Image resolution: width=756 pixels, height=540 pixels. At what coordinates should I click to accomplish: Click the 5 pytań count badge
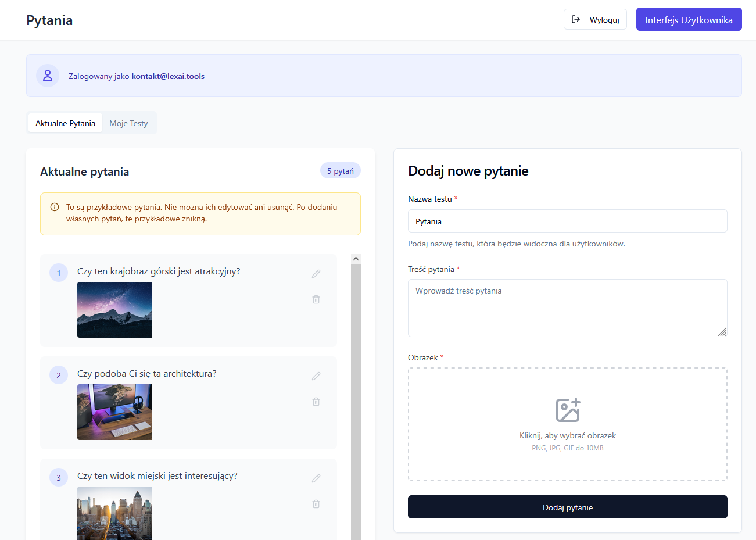click(340, 171)
